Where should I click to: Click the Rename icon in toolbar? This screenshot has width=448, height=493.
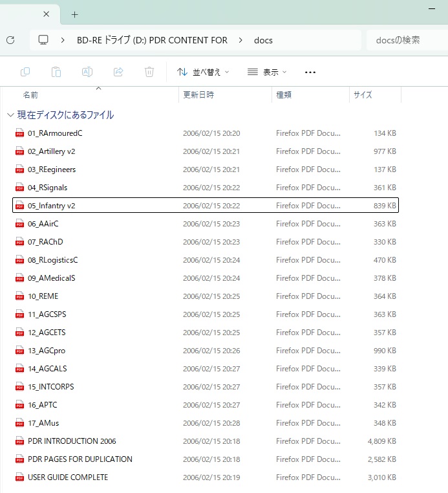click(x=87, y=72)
